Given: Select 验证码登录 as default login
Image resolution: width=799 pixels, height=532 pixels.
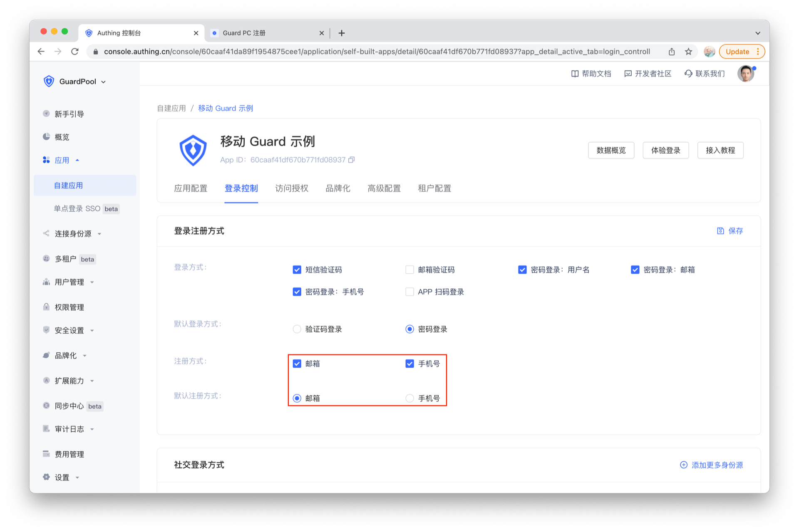Looking at the screenshot, I should point(297,329).
